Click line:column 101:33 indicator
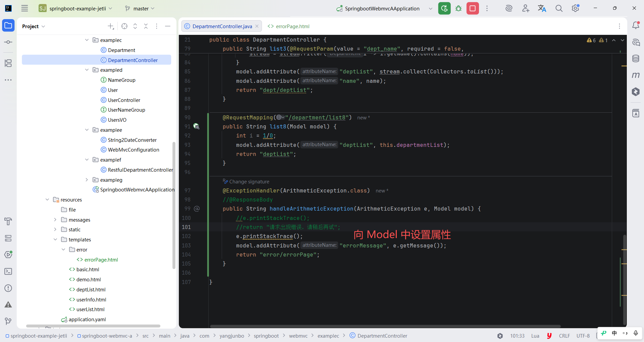Viewport: 644px width, 342px height. (x=517, y=336)
